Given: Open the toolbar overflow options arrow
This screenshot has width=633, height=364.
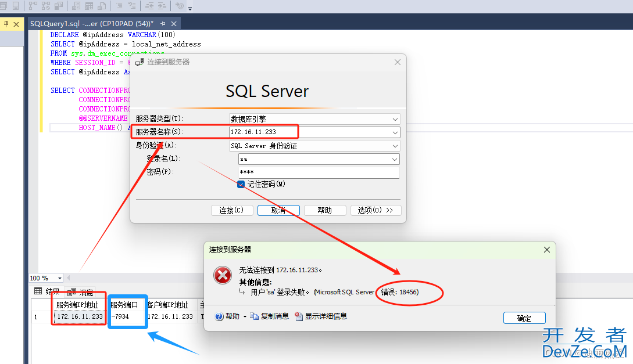Looking at the screenshot, I should [190, 8].
